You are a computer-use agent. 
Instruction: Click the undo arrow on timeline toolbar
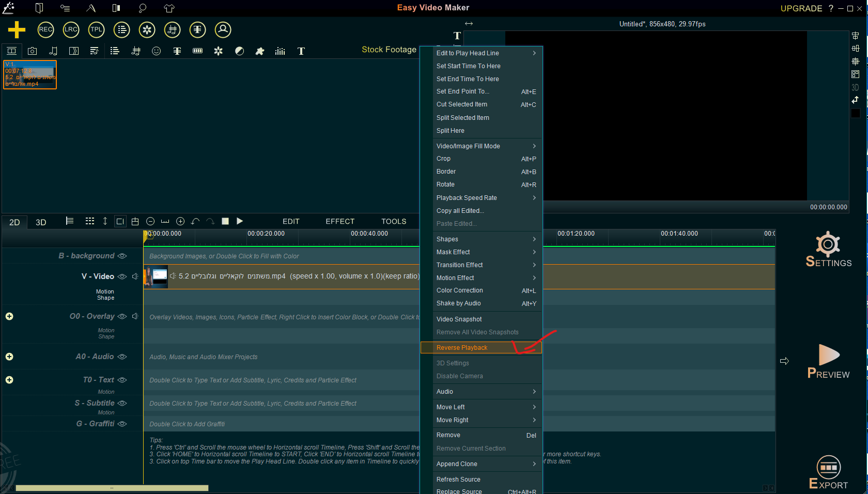(195, 221)
